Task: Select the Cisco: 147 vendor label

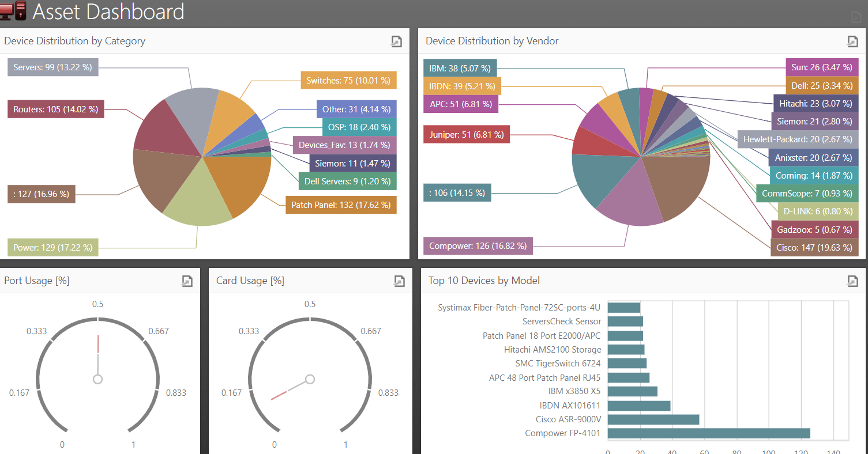Action: click(x=814, y=247)
